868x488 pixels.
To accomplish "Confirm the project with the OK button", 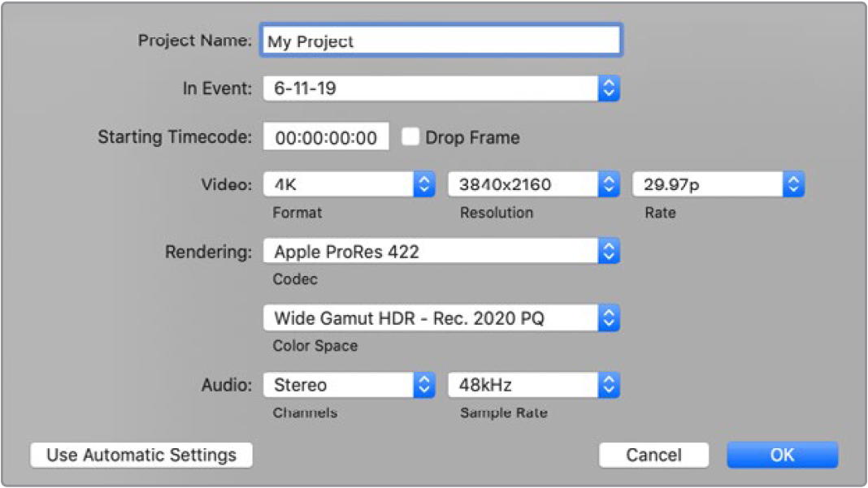I will (782, 455).
